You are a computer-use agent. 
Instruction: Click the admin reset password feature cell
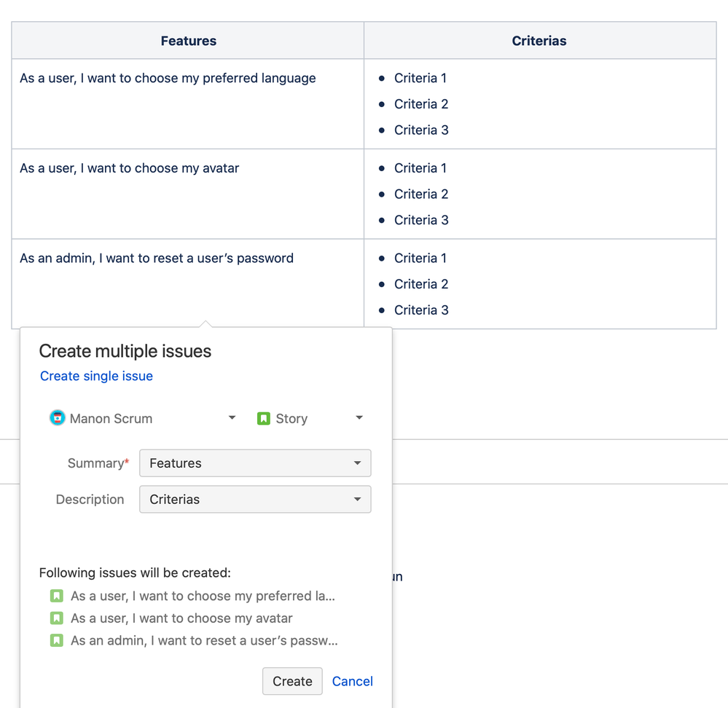tap(157, 258)
